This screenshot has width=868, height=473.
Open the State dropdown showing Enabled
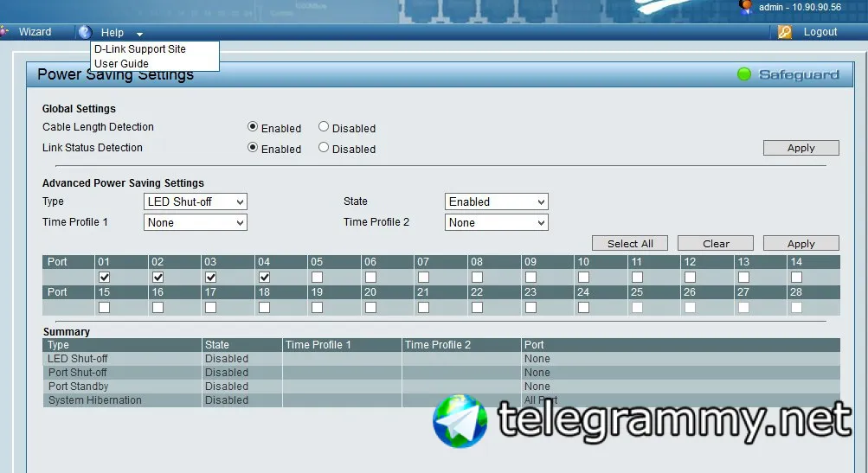pyautogui.click(x=497, y=202)
